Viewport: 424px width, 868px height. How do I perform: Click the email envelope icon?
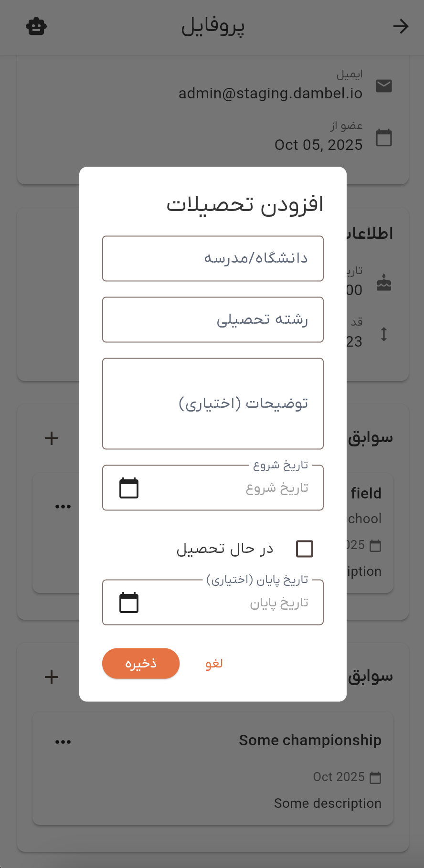384,86
